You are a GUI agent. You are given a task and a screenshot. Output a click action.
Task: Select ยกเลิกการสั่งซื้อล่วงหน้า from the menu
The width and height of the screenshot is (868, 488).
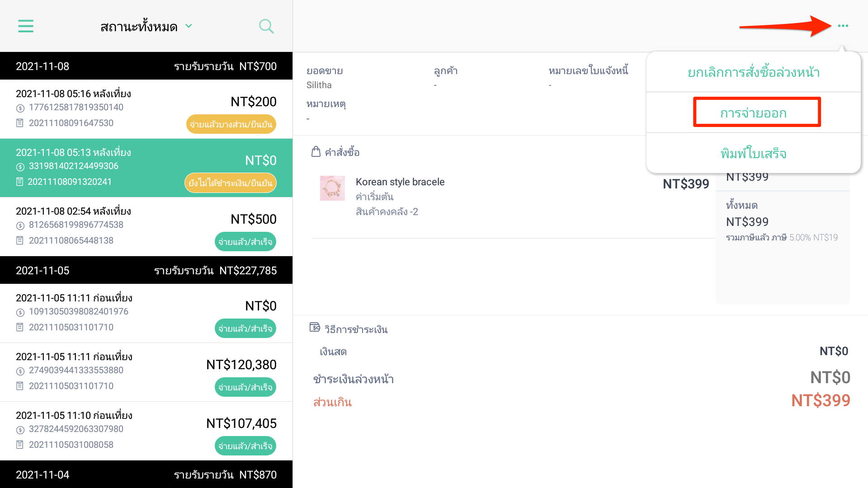click(x=754, y=72)
